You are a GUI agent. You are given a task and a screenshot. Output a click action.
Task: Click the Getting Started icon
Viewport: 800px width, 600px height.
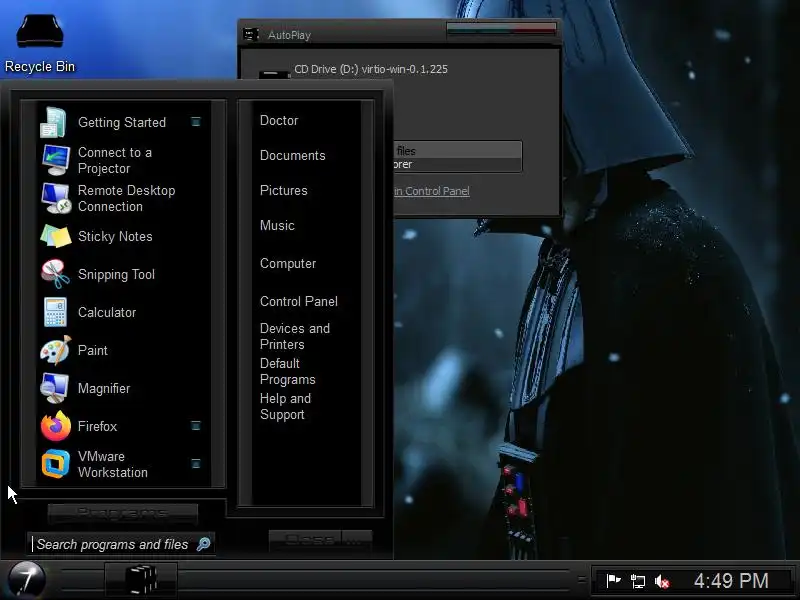(x=54, y=122)
